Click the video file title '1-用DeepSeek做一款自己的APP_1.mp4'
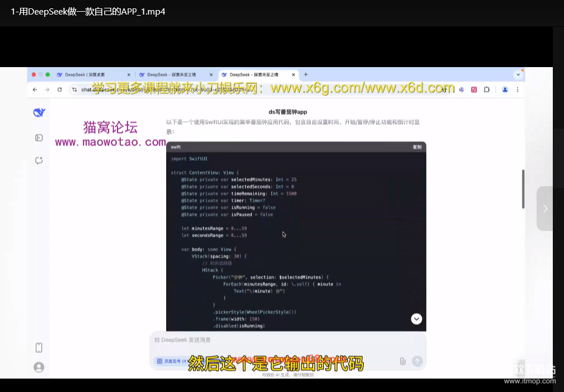Screen dimensions: 564x392 pyautogui.click(x=88, y=12)
